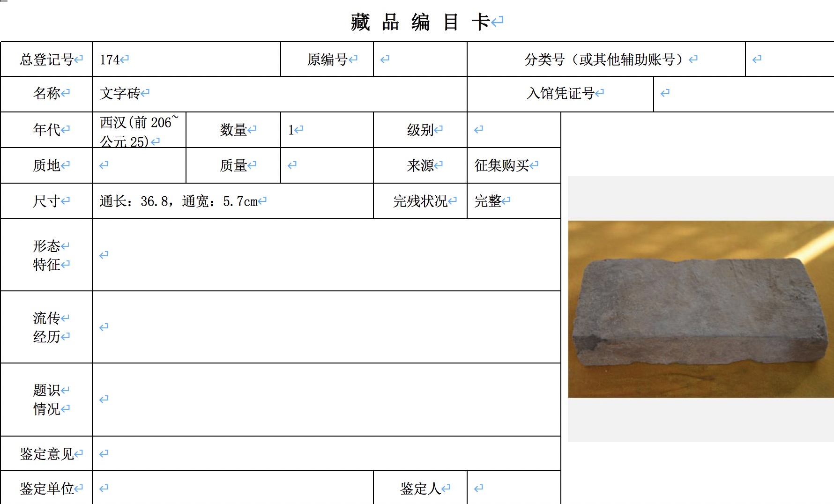Viewport: 834px width, 504px height.
Task: Click the 年代 label cell
Action: pyautogui.click(x=46, y=130)
